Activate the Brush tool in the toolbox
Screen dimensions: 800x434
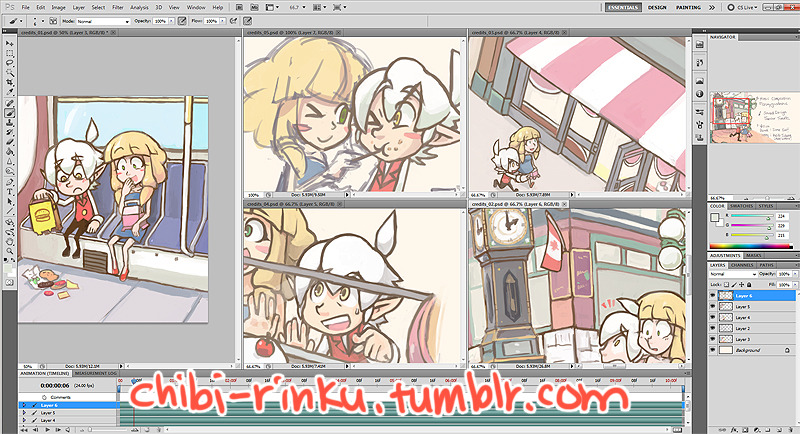pyautogui.click(x=9, y=113)
